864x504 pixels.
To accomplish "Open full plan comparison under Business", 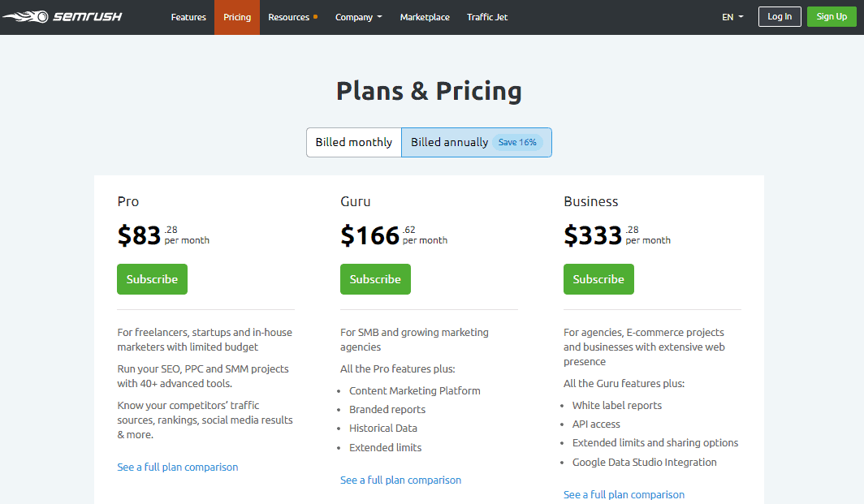I will point(624,494).
